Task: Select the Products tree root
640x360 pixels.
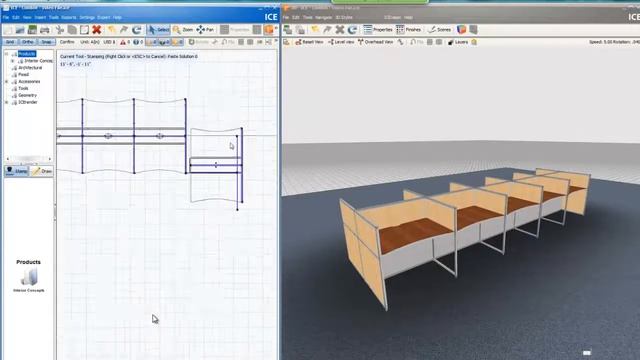Action: tap(27, 54)
